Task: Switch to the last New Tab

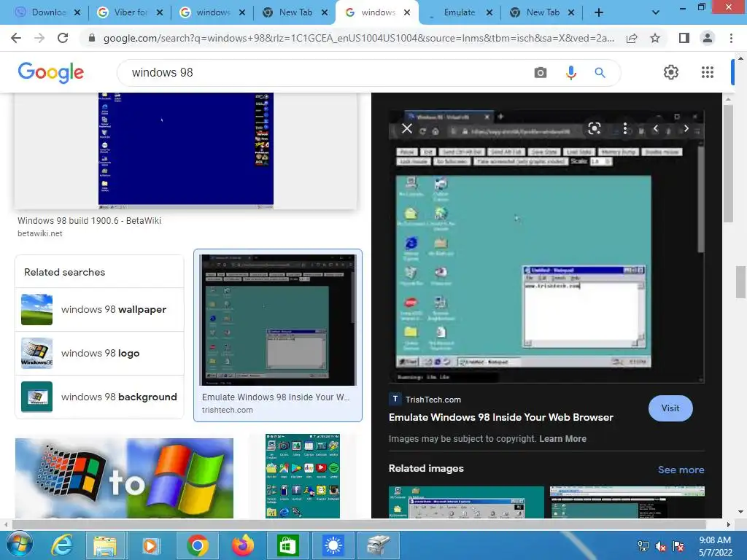Action: (543, 13)
